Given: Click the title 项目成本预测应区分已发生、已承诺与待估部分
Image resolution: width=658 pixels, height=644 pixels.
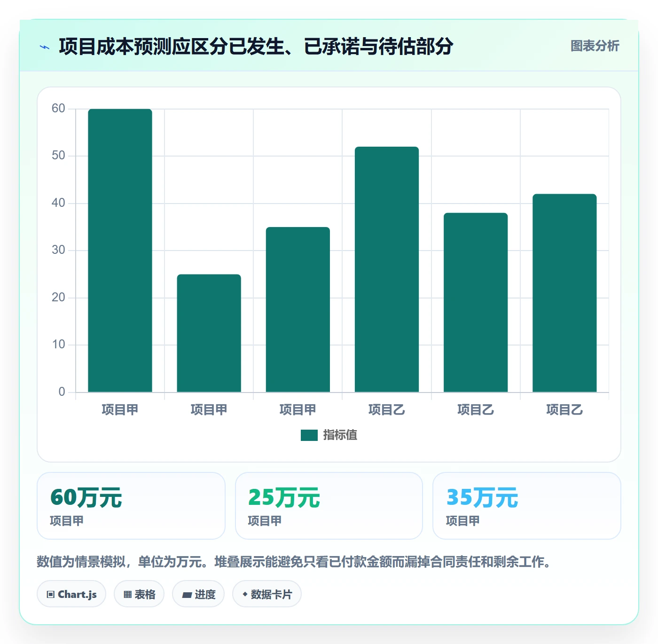Looking at the screenshot, I should 256,47.
